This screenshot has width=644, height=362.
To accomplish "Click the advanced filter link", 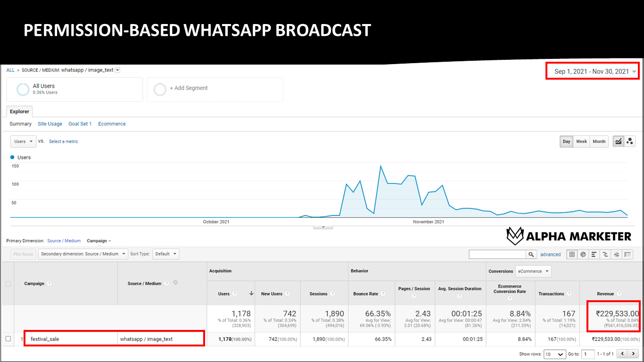I will click(x=551, y=254).
